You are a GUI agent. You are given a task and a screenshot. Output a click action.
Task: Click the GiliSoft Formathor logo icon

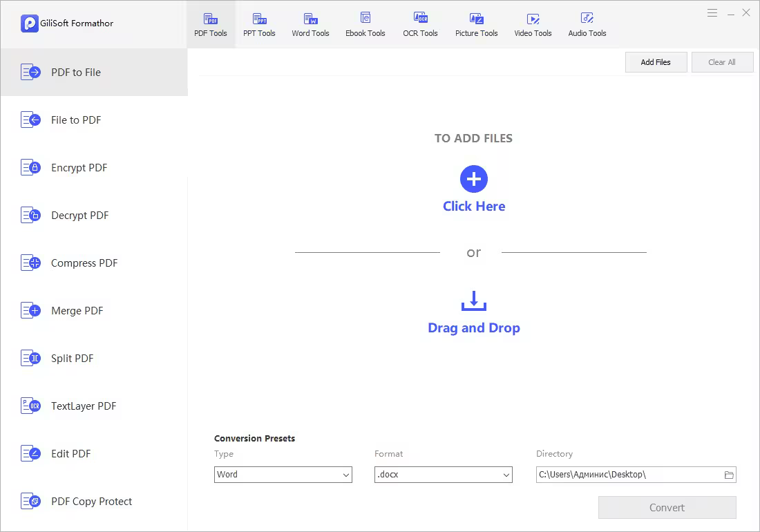click(30, 23)
